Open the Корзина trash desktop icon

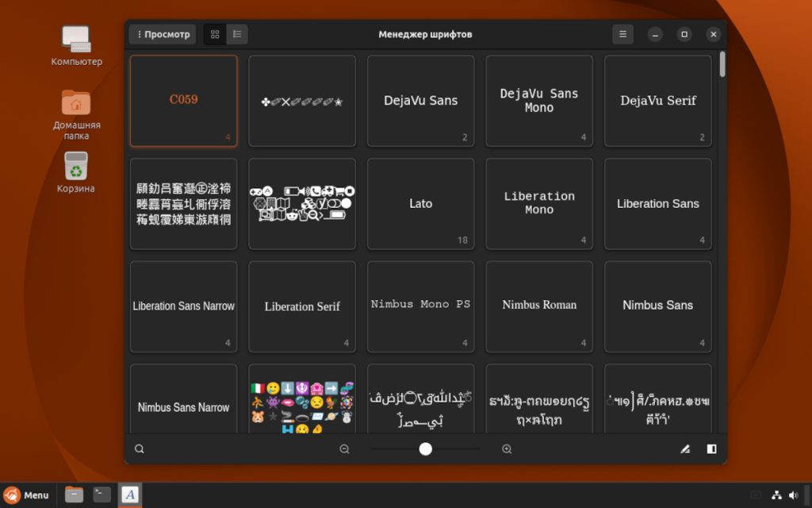pos(76,172)
